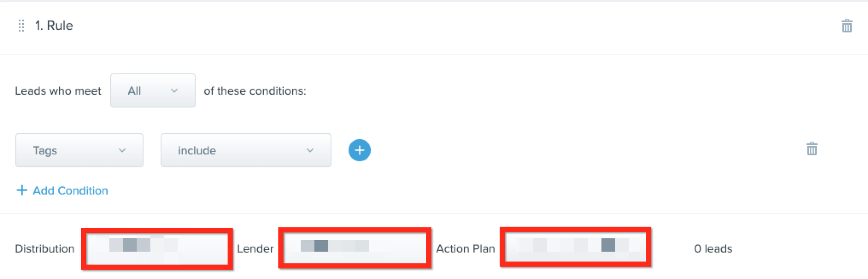Click the 1. Rule title

[x=54, y=26]
